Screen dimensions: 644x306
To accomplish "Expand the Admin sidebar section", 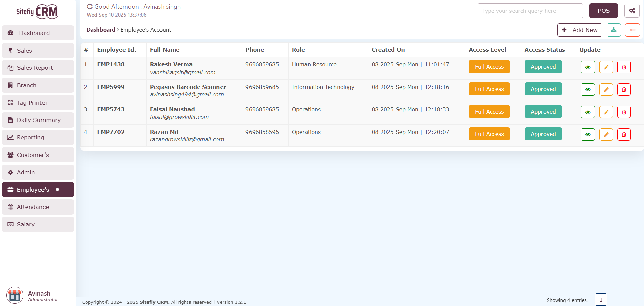I will pos(38,172).
